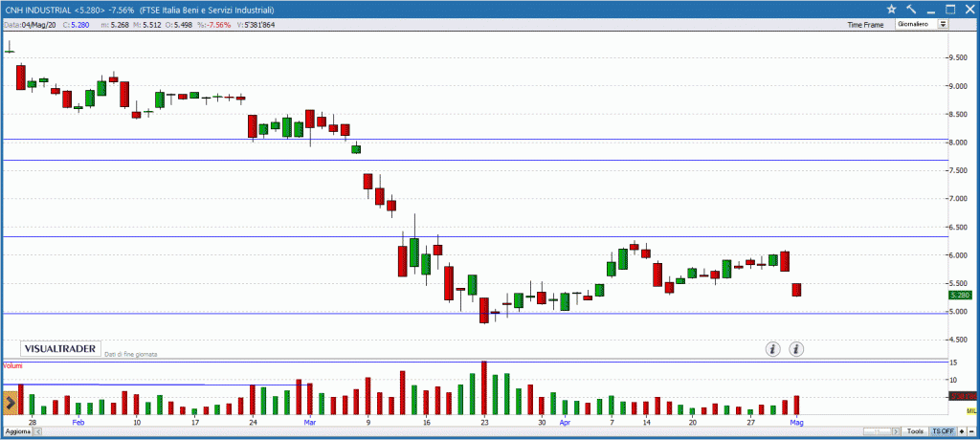Image resolution: width=980 pixels, height=440 pixels.
Task: Move scrollbar right with arrow near Tools
Action: pos(898,432)
